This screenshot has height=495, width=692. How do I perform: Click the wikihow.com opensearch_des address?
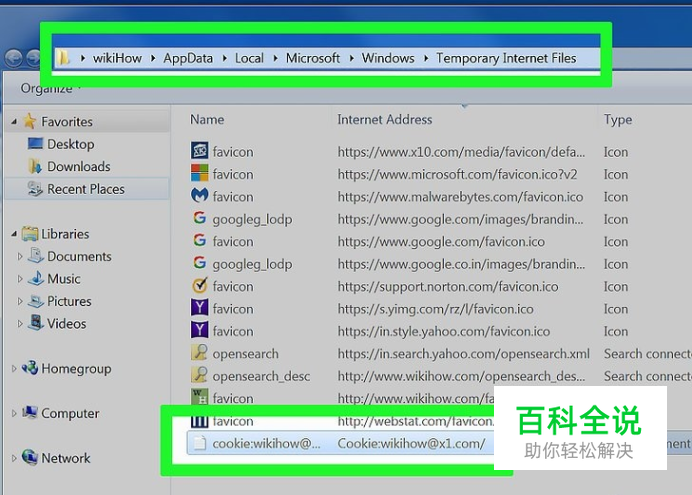coord(461,376)
